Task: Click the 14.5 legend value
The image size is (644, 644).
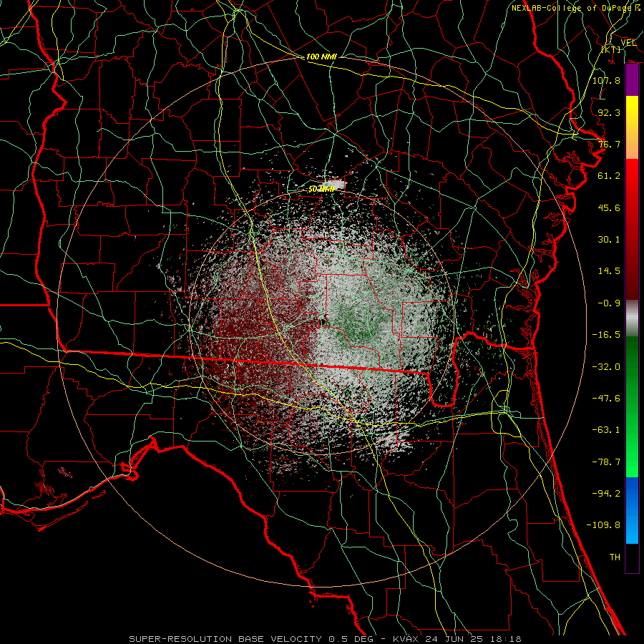Action: click(x=609, y=271)
